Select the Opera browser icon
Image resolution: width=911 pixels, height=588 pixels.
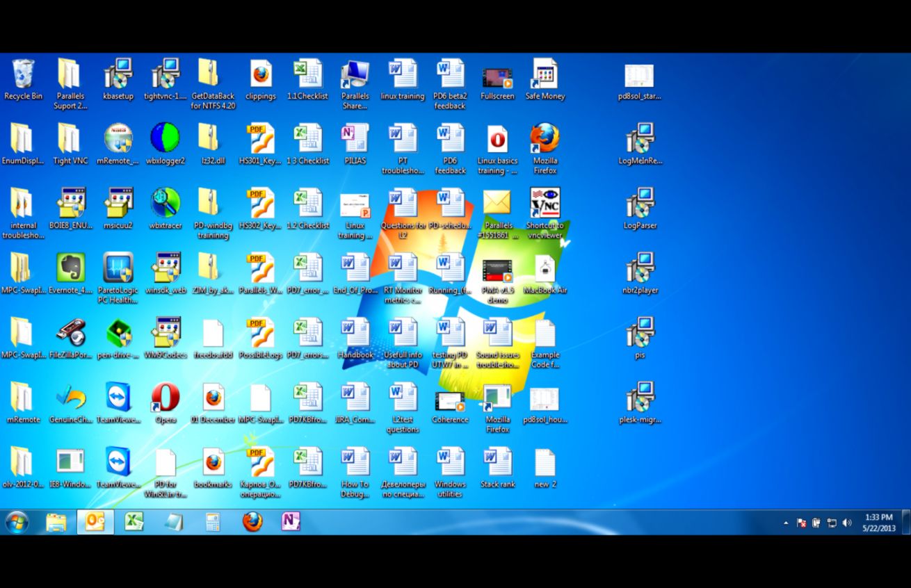[x=166, y=398]
